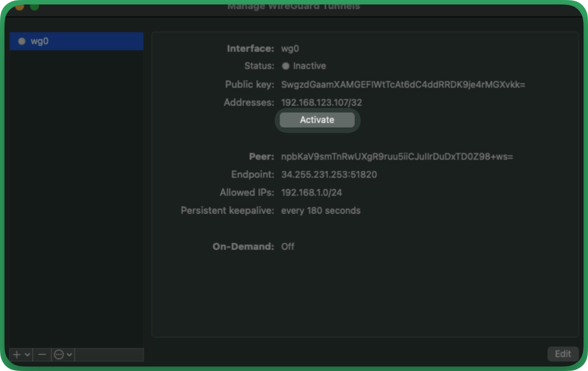
Task: Click the 'Allowed IPs:' label
Action: point(247,193)
